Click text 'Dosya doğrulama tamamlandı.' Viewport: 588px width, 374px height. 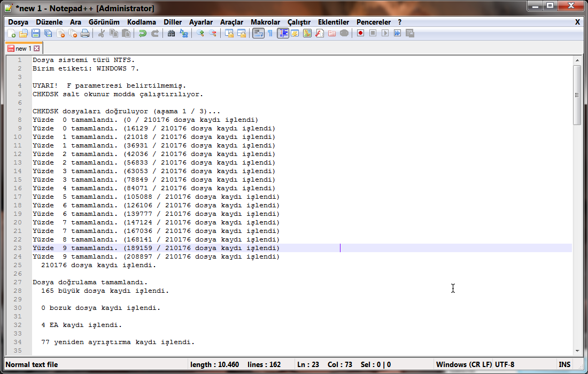(x=90, y=282)
